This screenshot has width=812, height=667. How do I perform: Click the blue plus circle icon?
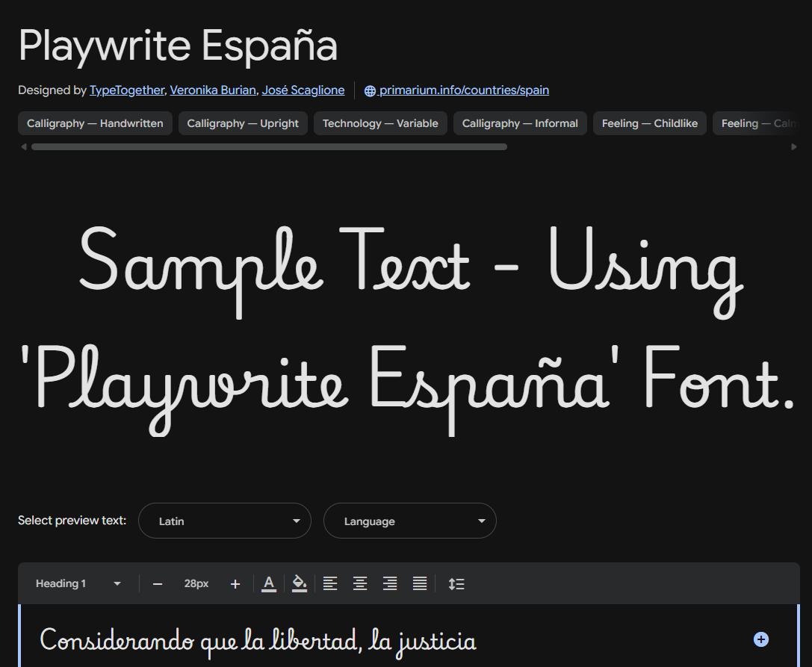tap(760, 639)
